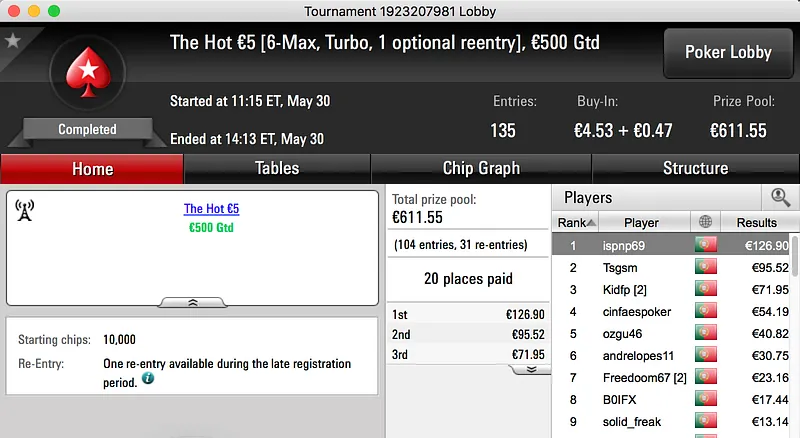
Task: Click the re-entry info icon
Action: [x=148, y=379]
